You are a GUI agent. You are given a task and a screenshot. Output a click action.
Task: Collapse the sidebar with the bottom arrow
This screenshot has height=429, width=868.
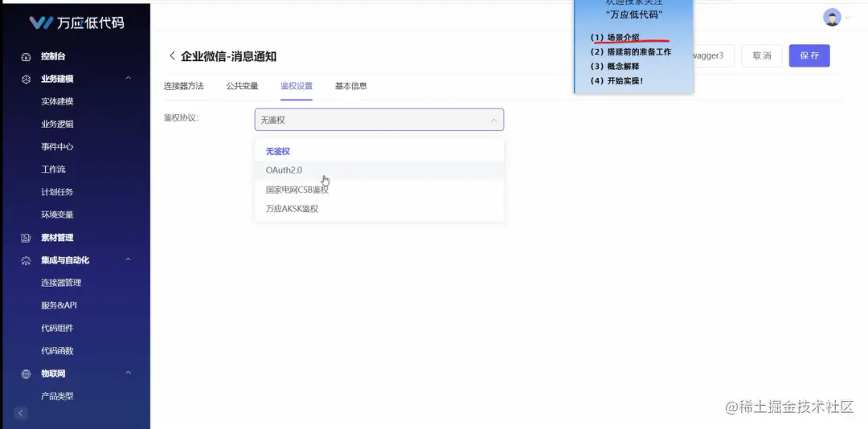point(20,413)
